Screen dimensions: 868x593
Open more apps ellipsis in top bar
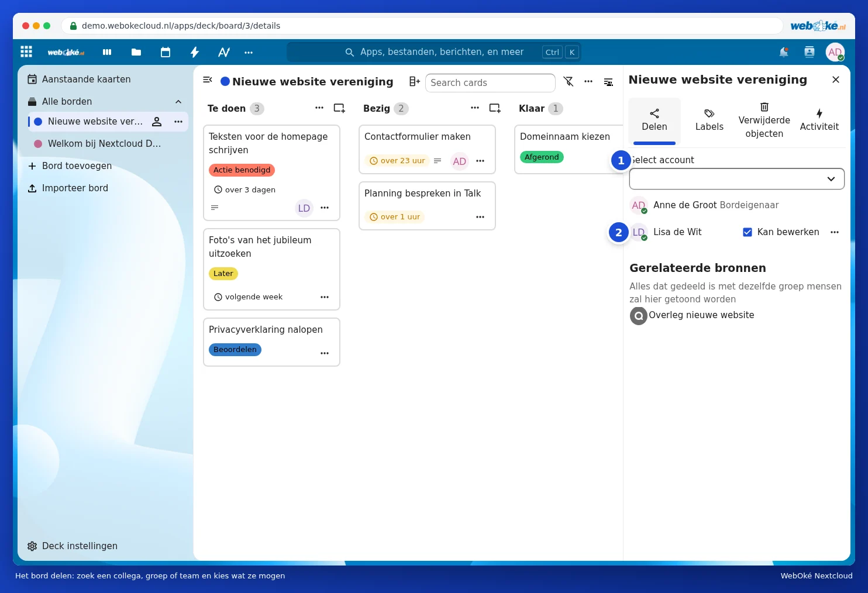(249, 52)
